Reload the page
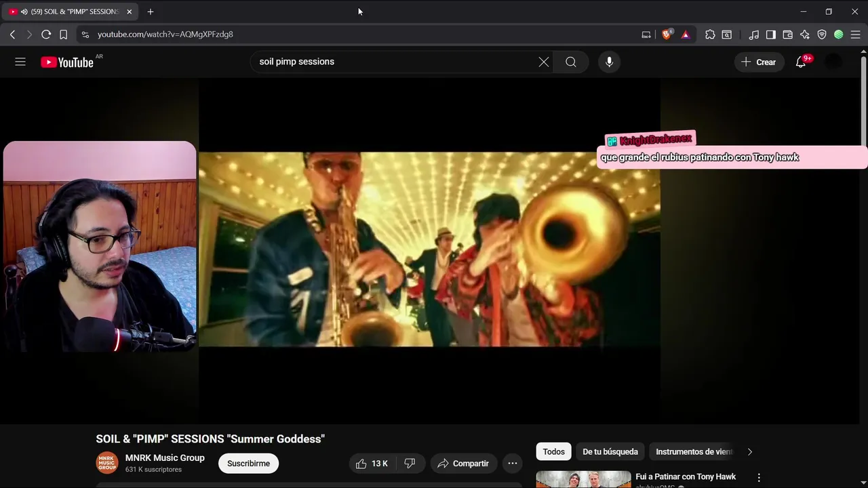Screen dimensions: 868x488 pyautogui.click(x=46, y=34)
